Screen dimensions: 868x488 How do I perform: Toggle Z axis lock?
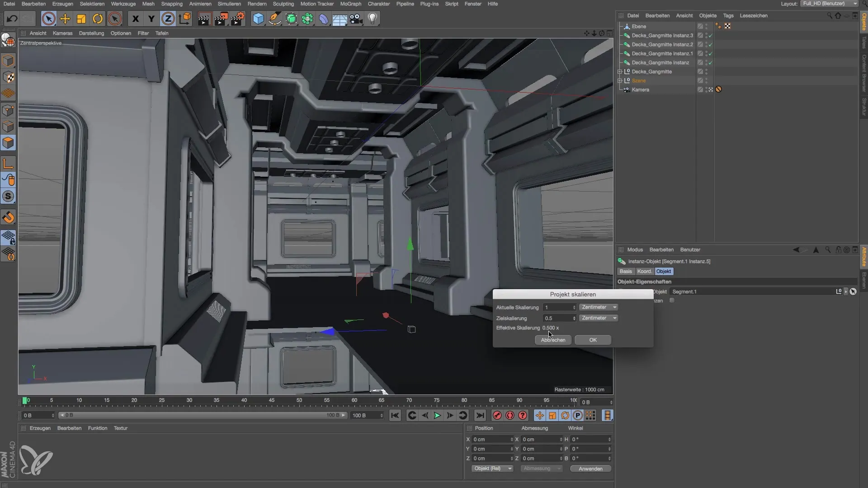coord(168,19)
